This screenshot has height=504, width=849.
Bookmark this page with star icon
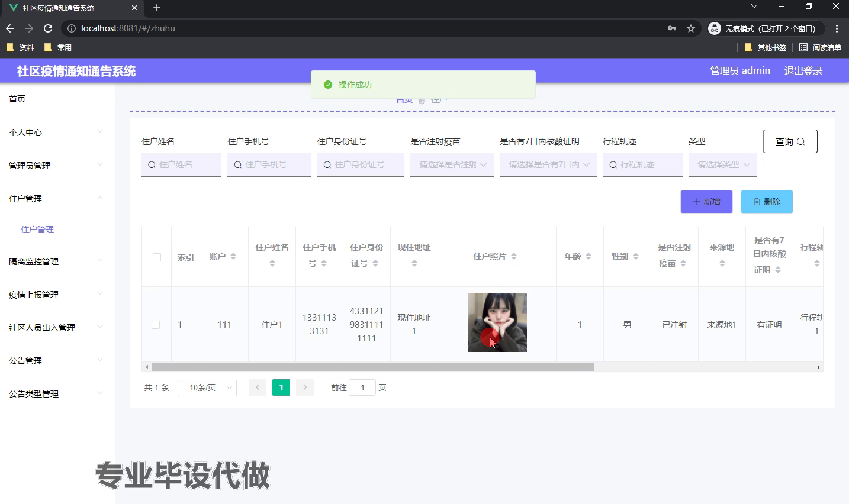(x=691, y=28)
